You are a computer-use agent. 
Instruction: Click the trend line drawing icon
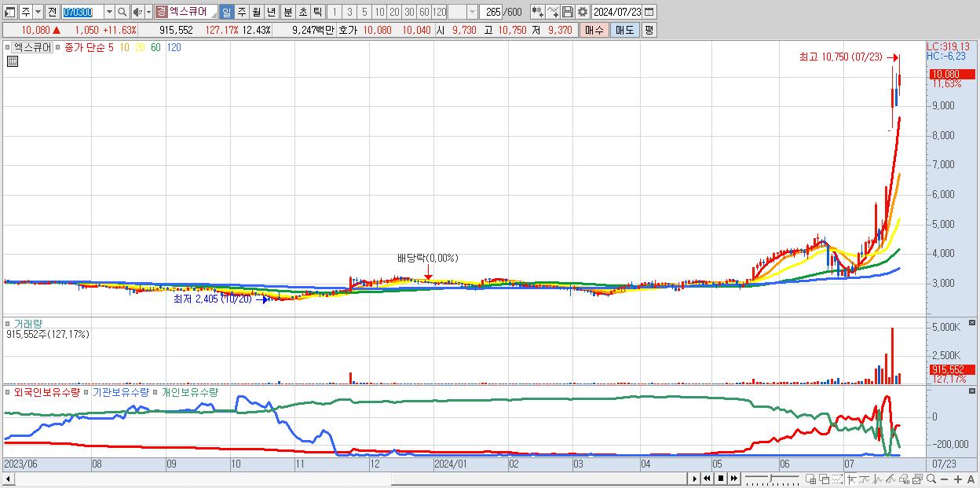pos(865,479)
